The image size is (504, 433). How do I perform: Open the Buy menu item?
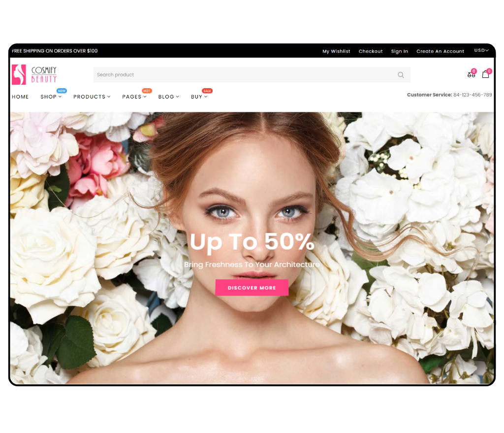point(199,97)
